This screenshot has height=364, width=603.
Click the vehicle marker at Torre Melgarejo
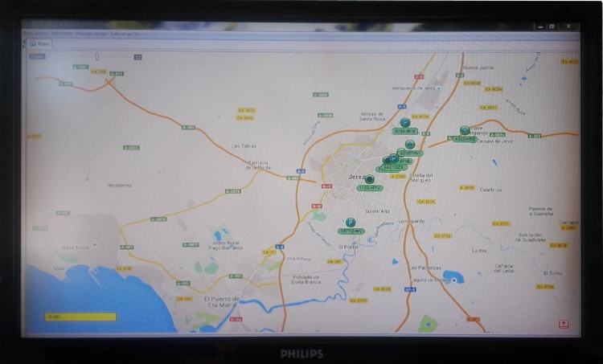point(465,130)
